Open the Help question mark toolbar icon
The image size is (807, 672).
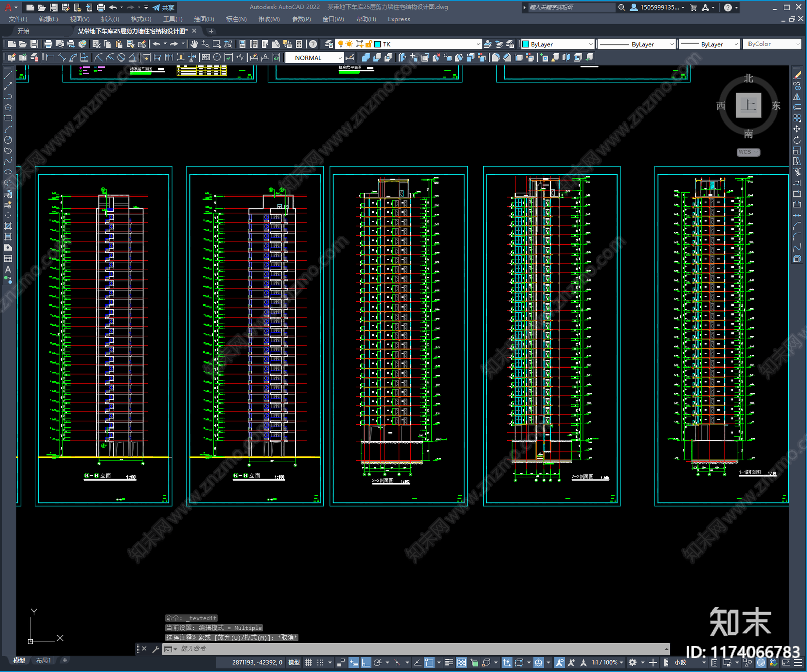pos(313,44)
